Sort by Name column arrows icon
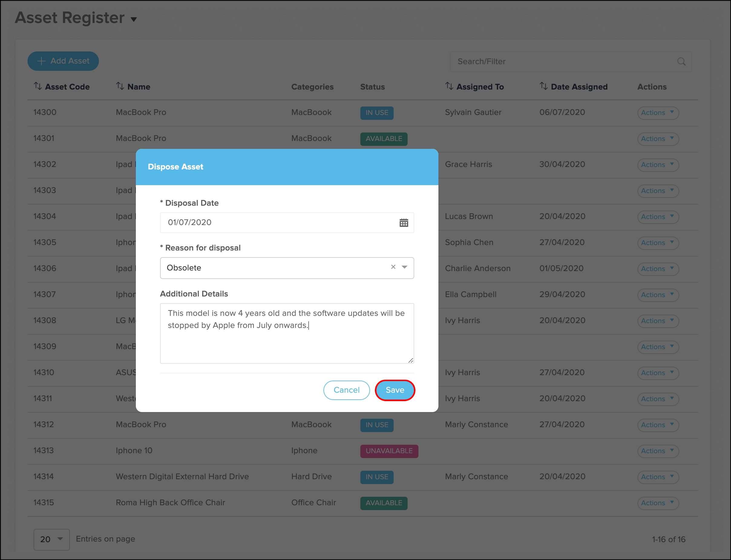Image resolution: width=731 pixels, height=560 pixels. coord(120,86)
